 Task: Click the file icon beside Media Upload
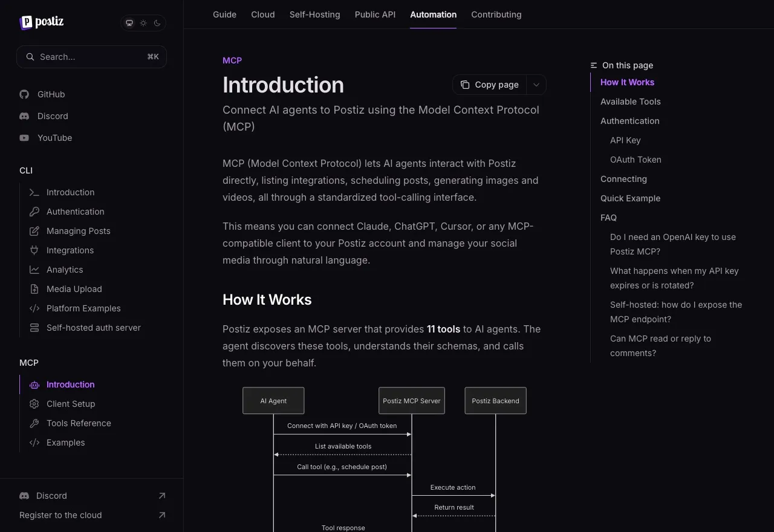[34, 289]
